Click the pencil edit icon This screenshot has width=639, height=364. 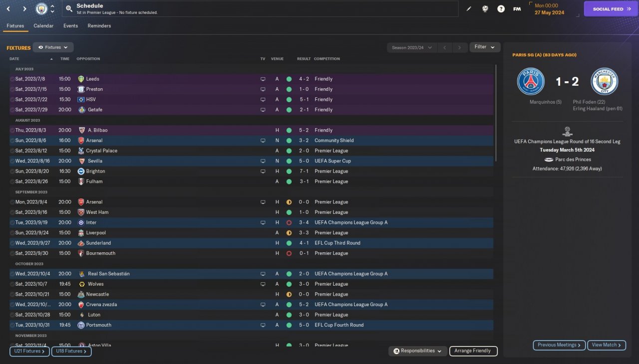pos(469,9)
